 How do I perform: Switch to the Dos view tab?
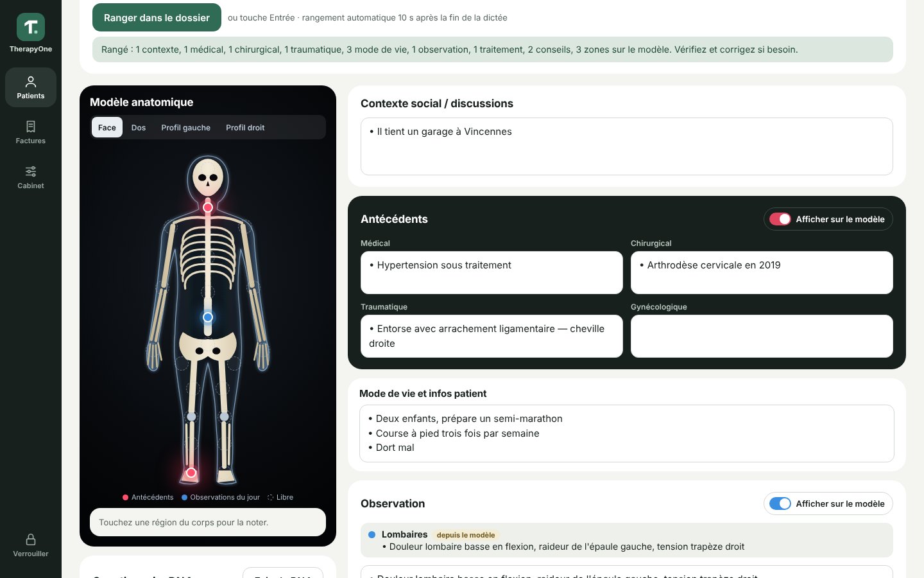[x=139, y=127]
